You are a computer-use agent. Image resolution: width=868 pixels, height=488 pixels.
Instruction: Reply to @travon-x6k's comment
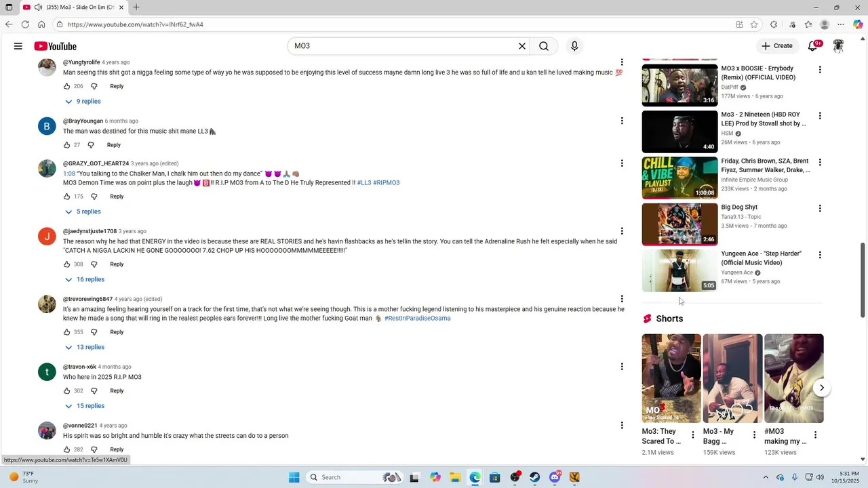[x=117, y=391]
